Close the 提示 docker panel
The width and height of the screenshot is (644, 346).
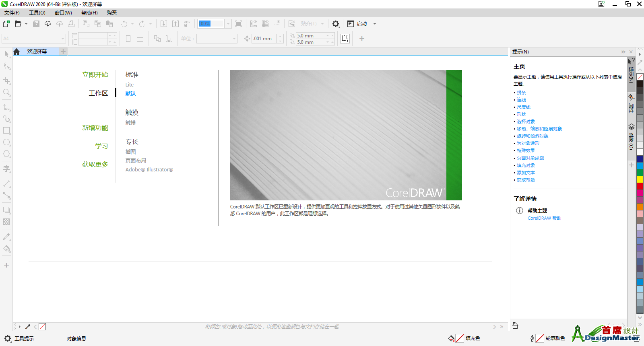coord(631,52)
